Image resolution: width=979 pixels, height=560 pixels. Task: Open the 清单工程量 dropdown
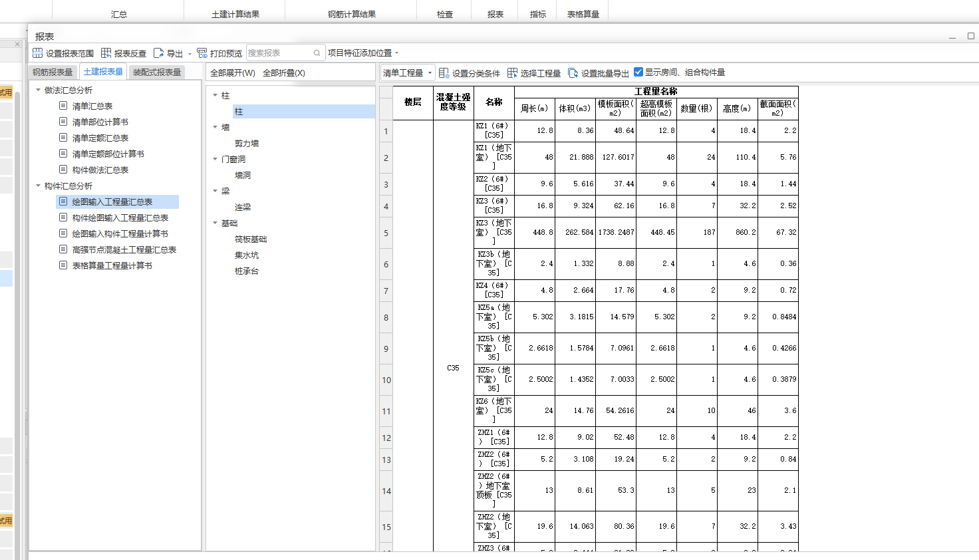click(408, 72)
